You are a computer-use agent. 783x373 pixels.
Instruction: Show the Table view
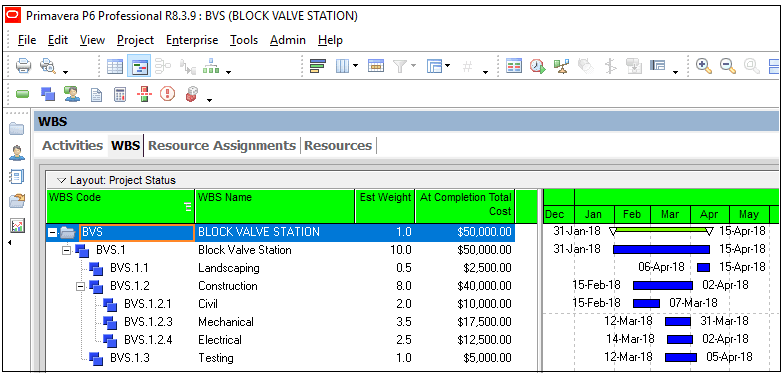[115, 66]
